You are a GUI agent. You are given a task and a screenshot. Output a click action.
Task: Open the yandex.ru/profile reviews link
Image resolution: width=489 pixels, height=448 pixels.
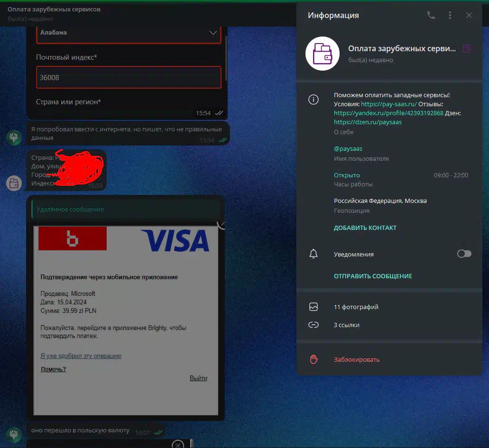[x=388, y=113]
